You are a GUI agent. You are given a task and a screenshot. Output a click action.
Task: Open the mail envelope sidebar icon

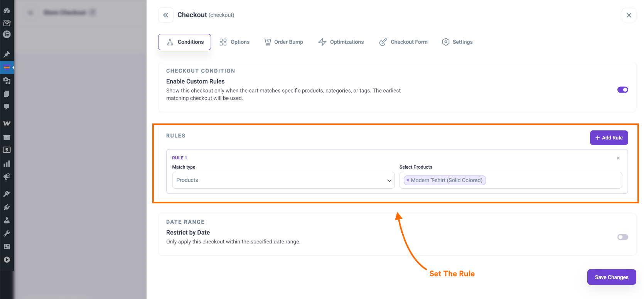(7, 23)
